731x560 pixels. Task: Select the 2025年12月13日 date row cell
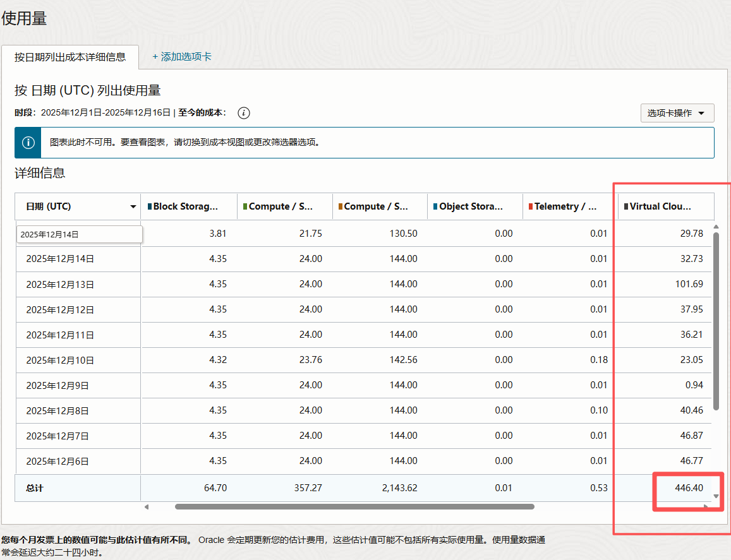pyautogui.click(x=60, y=285)
